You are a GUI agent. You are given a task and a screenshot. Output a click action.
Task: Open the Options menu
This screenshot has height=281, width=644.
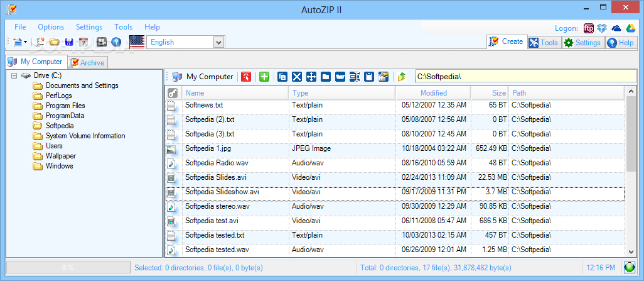[x=51, y=27]
